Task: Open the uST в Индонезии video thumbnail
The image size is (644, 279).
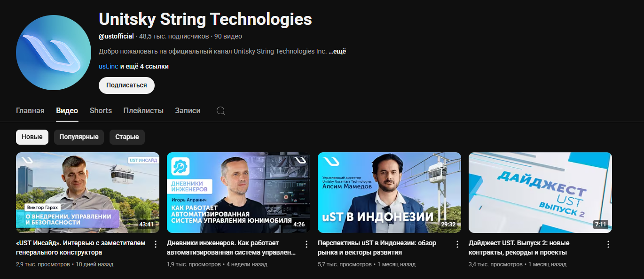Action: 389,193
